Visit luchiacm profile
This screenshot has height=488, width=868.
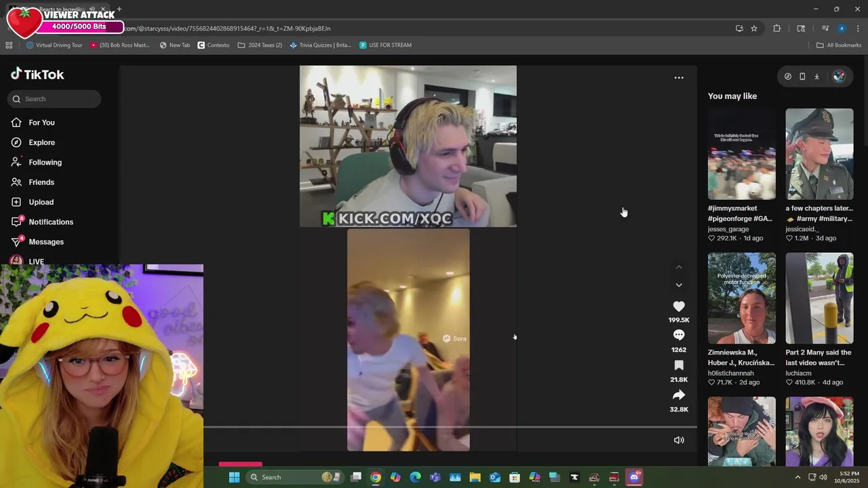[x=800, y=373]
